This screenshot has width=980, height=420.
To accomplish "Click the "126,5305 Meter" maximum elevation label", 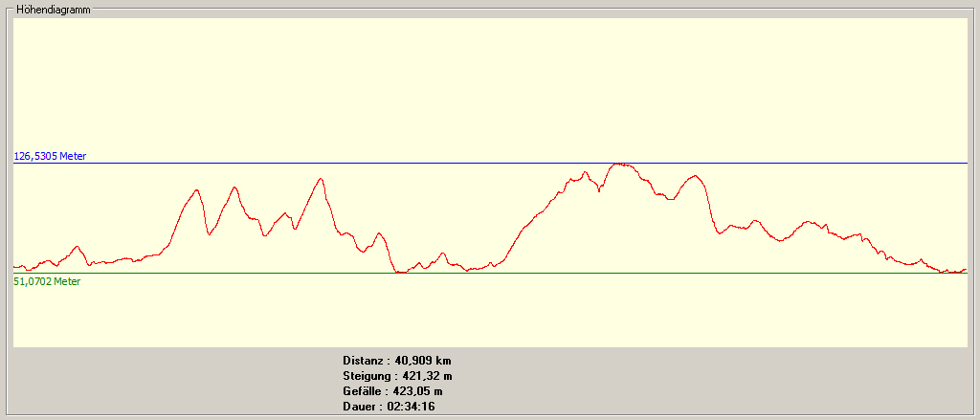I will 50,156.
